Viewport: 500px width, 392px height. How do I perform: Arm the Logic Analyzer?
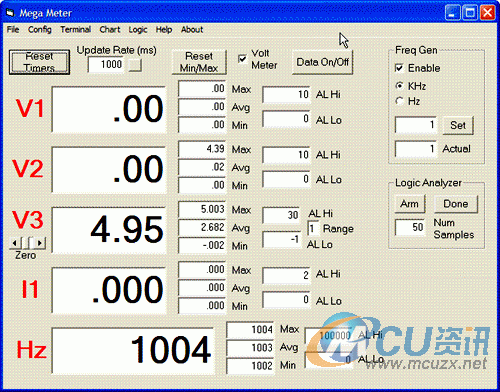tap(409, 204)
